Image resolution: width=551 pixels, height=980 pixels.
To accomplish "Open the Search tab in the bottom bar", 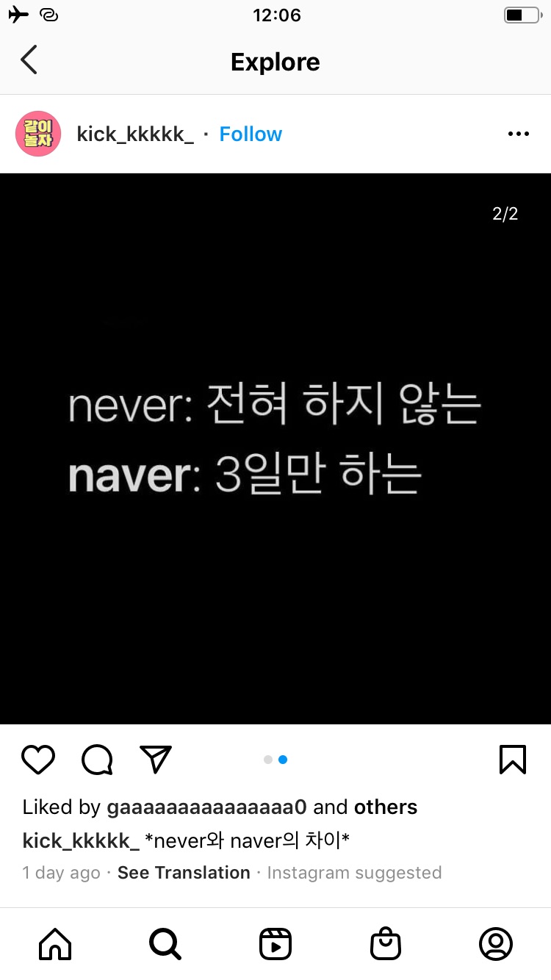I will pos(165,943).
